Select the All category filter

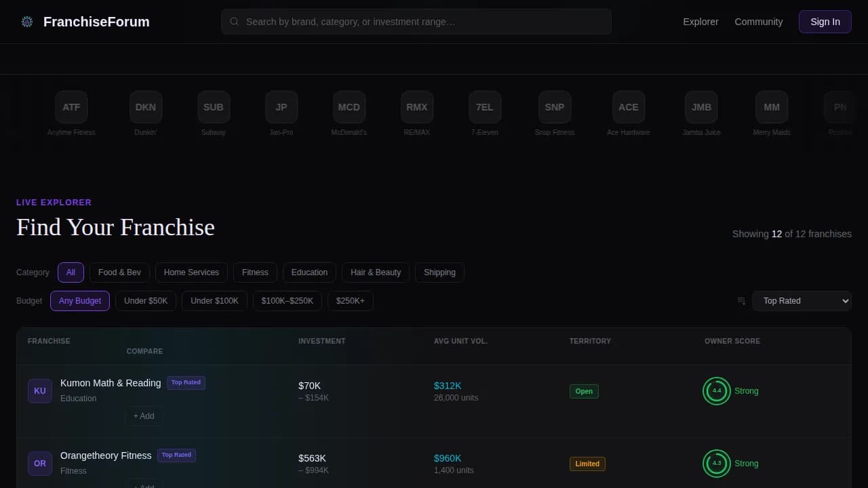pos(71,272)
